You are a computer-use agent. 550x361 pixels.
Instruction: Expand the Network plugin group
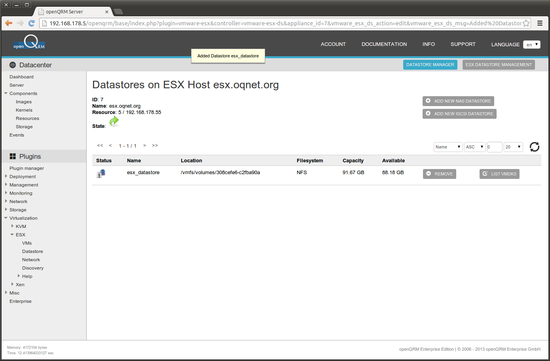point(6,201)
